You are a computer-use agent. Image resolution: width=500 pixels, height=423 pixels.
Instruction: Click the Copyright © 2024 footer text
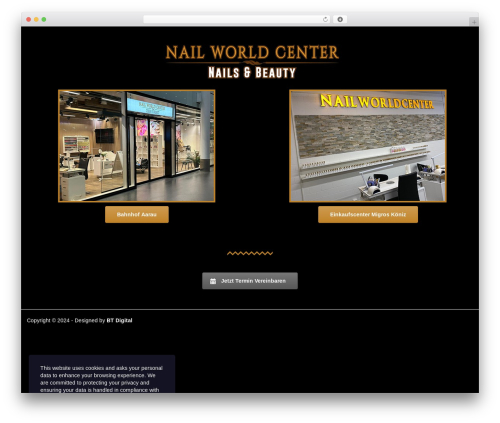coord(48,320)
